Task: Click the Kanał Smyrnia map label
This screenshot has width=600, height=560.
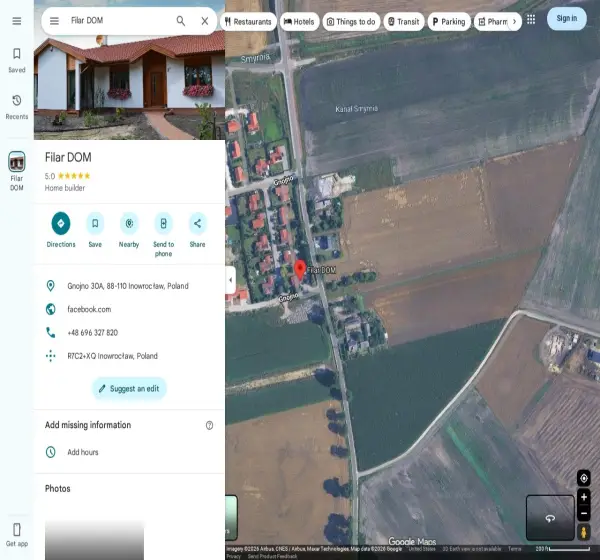Action: 357,109
